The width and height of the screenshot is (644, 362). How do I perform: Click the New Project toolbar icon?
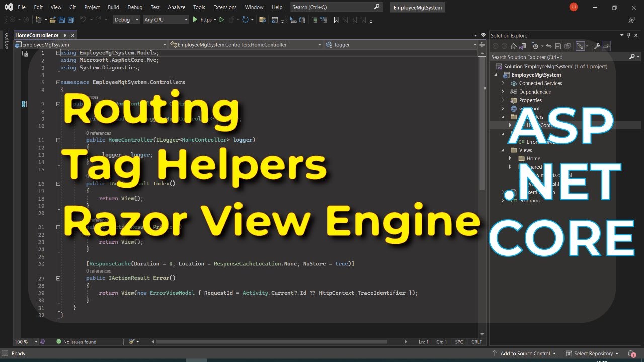[39, 20]
